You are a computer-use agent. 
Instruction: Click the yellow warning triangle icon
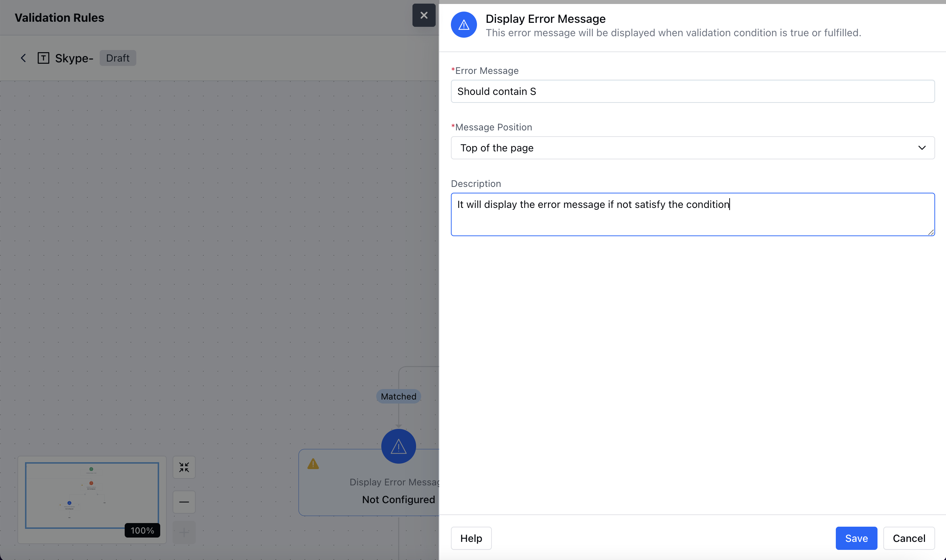click(313, 464)
